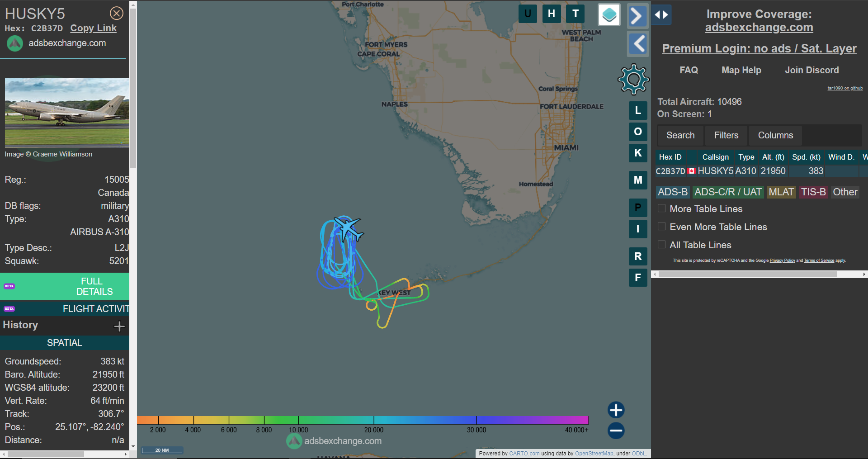Viewport: 868px width, 459px height.
Task: Enable More Table Lines checkbox
Action: click(x=662, y=208)
